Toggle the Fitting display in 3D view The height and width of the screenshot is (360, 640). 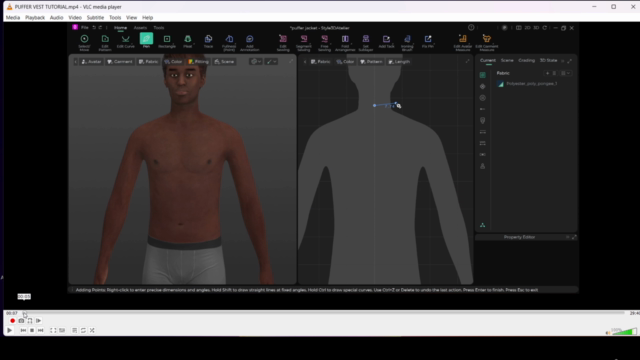point(198,62)
